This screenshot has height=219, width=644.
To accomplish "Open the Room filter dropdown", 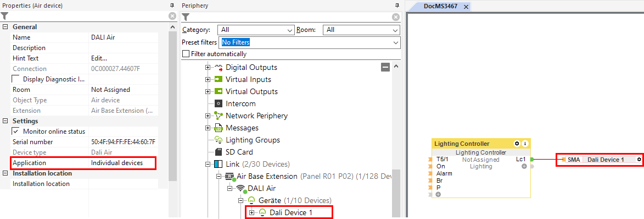I will point(361,30).
